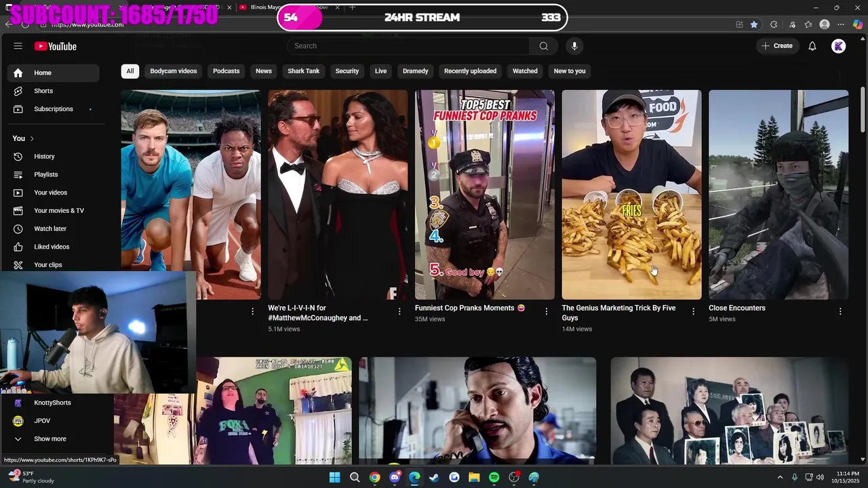This screenshot has height=488, width=868.
Task: Select the Podcasts chip
Action: click(x=226, y=71)
